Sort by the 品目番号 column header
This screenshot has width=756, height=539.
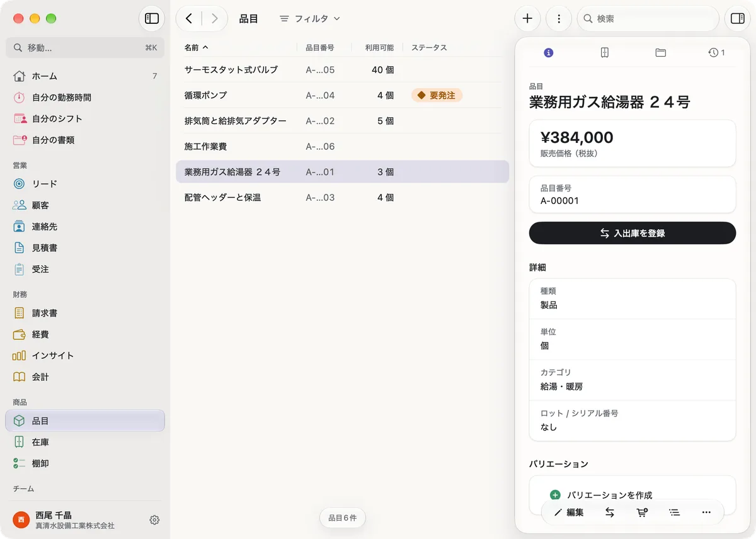(x=320, y=48)
